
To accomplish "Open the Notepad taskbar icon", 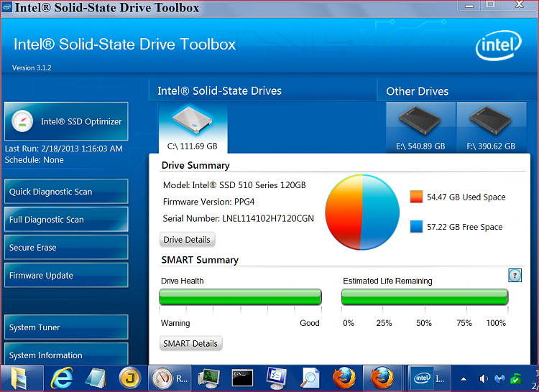I will tap(96, 378).
